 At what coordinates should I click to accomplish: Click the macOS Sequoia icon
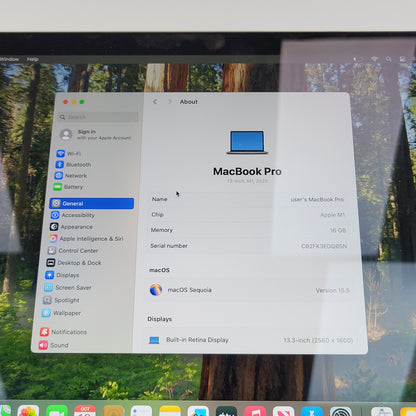click(x=156, y=290)
